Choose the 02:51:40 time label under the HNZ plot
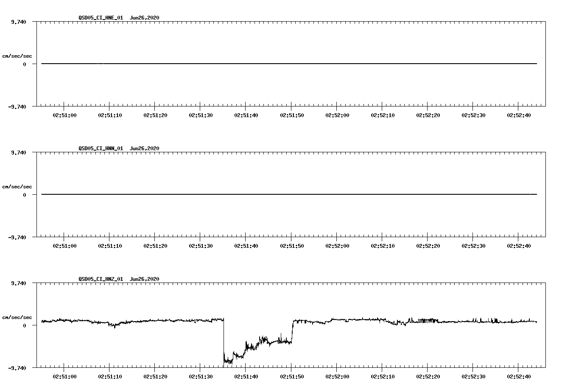 coord(246,376)
